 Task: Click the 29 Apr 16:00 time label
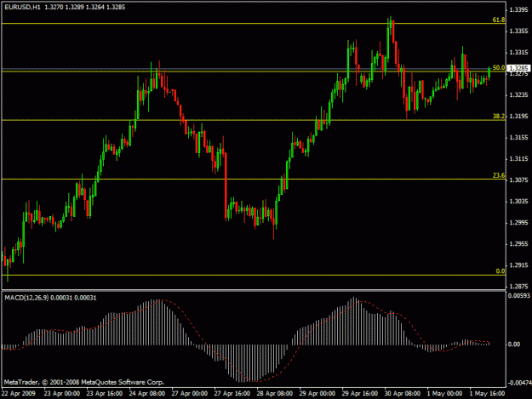click(360, 394)
